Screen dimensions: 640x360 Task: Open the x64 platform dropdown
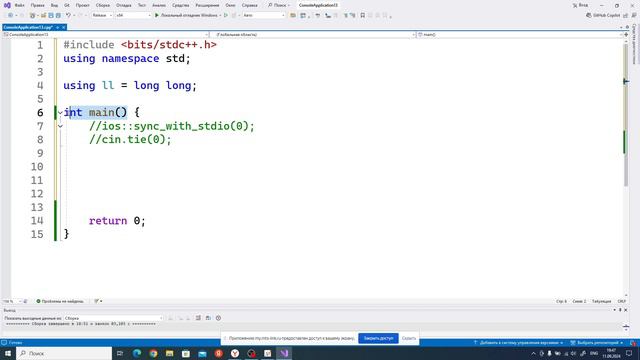click(133, 16)
